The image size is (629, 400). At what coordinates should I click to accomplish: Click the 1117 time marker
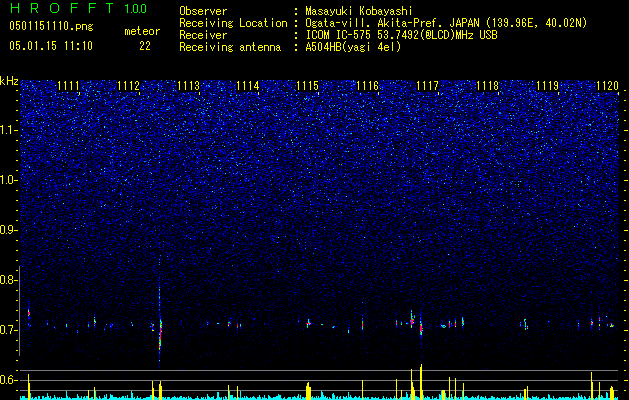click(428, 86)
